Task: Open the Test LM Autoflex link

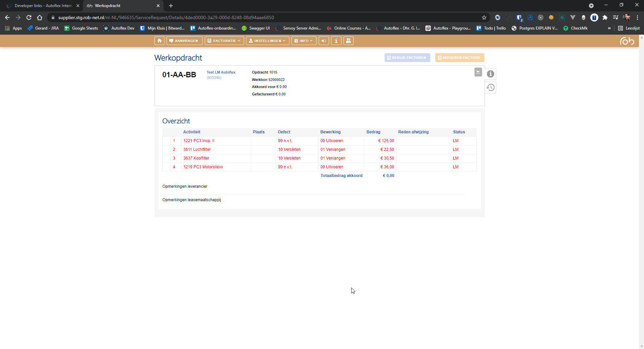Action: pos(221,72)
